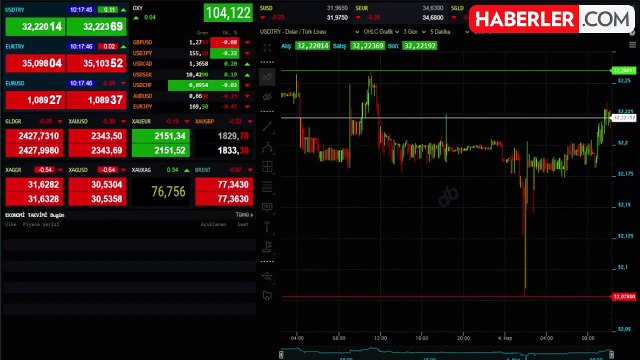This screenshot has width=640, height=360.
Task: Click the XAUEUR price 2151,34 tile
Action: [x=161, y=136]
